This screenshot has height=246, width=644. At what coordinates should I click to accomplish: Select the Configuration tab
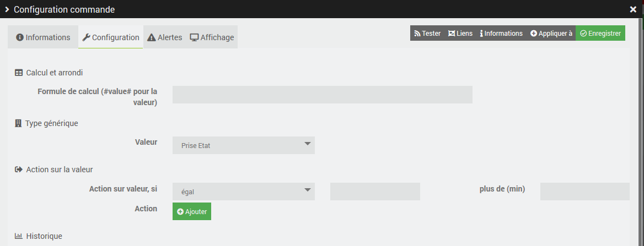[x=111, y=37]
